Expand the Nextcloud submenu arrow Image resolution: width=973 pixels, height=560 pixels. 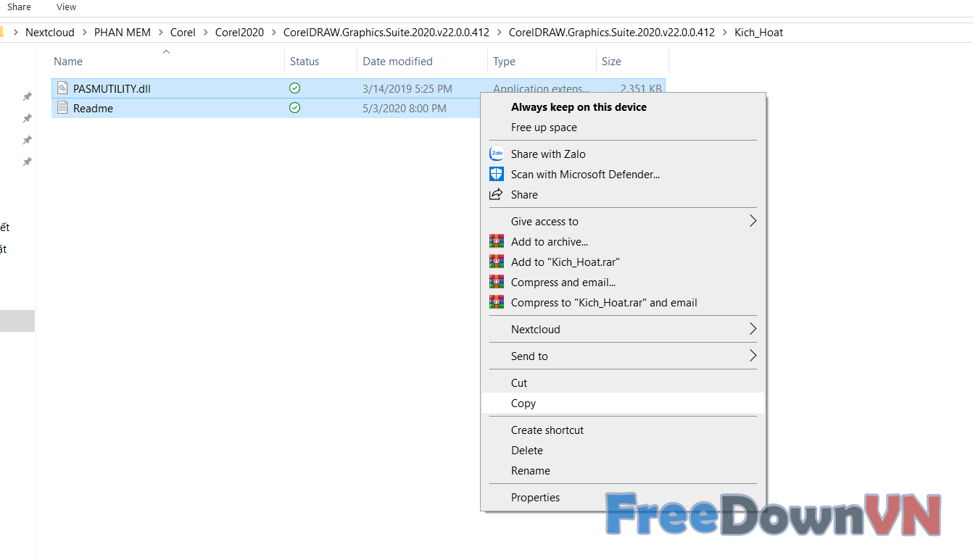(x=752, y=329)
